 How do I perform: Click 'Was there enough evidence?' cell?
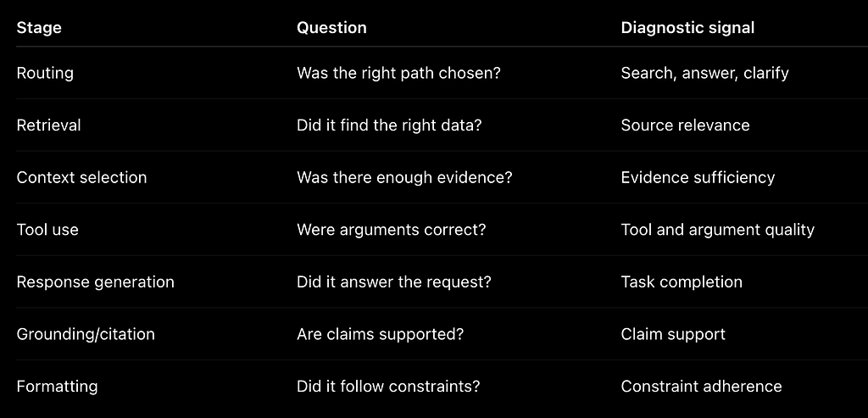tap(404, 177)
